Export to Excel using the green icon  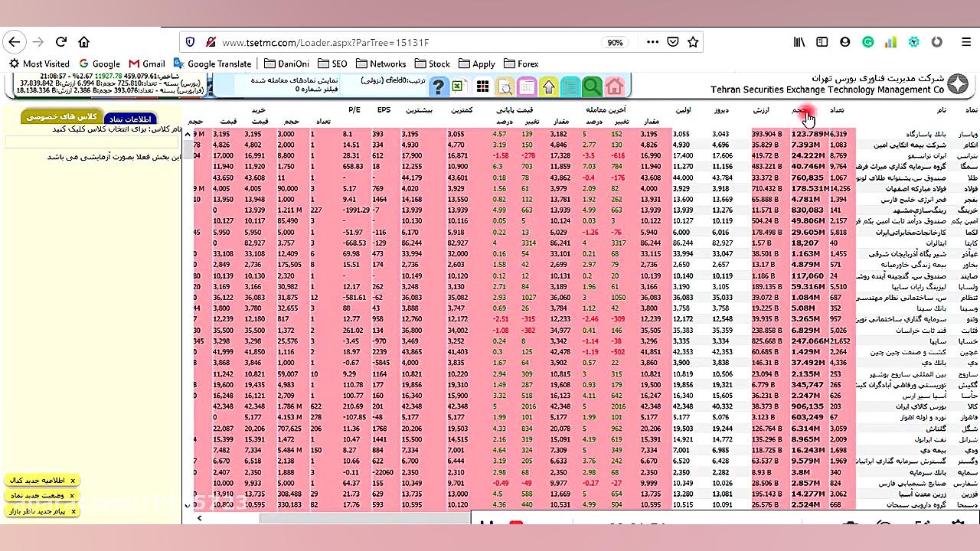pos(458,86)
